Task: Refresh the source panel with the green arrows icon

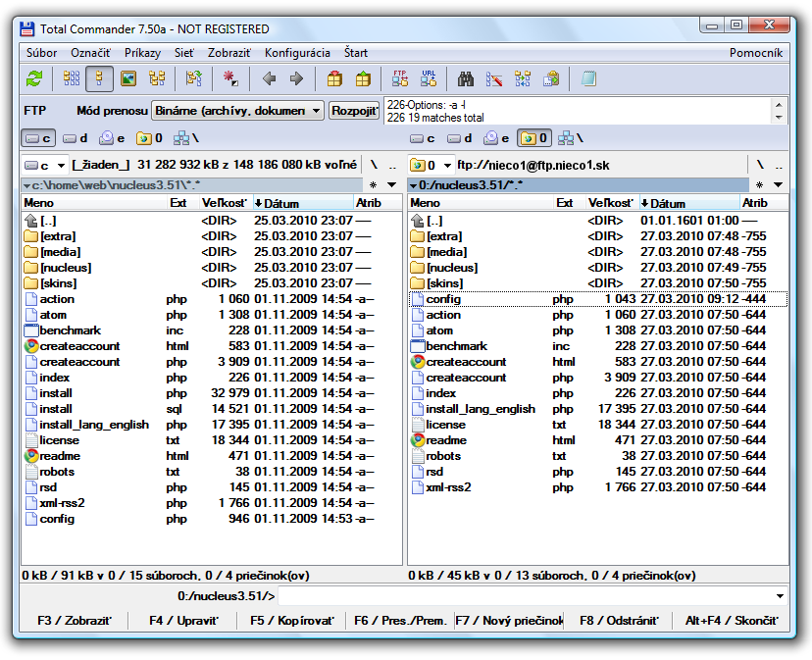Action: point(34,78)
